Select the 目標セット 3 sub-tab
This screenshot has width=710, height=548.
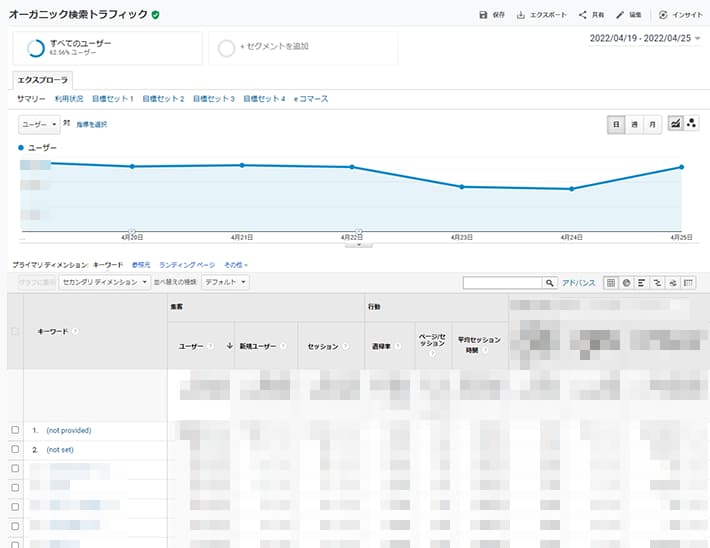tap(214, 99)
